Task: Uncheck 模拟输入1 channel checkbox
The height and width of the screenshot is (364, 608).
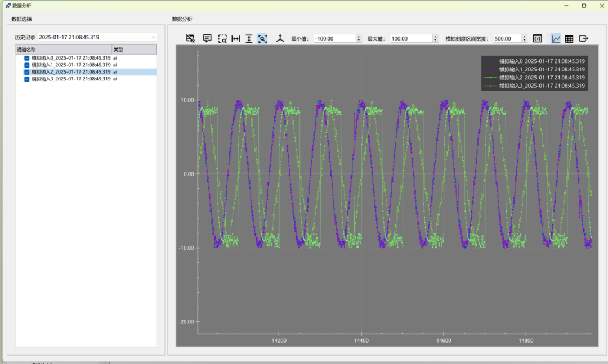Action: 27,65
